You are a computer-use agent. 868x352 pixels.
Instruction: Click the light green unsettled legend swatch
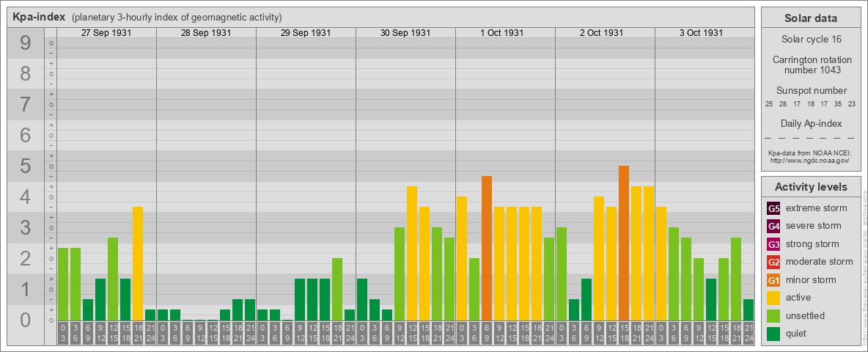point(773,315)
